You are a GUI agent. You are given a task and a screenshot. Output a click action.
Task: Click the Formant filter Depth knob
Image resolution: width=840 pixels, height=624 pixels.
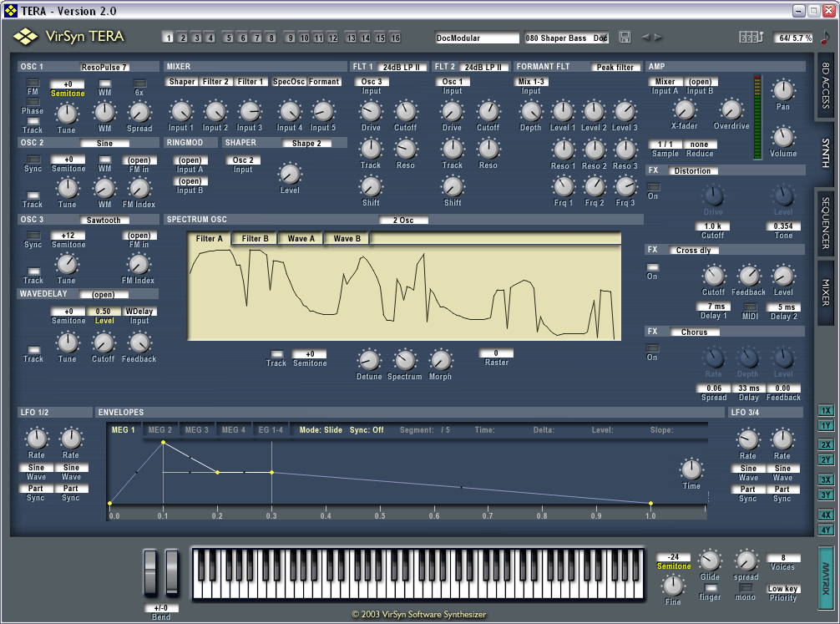530,111
